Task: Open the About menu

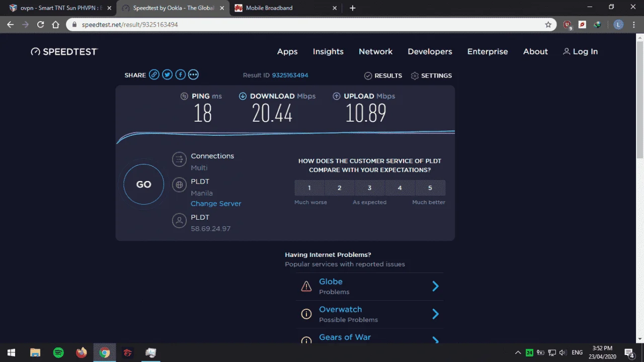Action: click(x=535, y=52)
